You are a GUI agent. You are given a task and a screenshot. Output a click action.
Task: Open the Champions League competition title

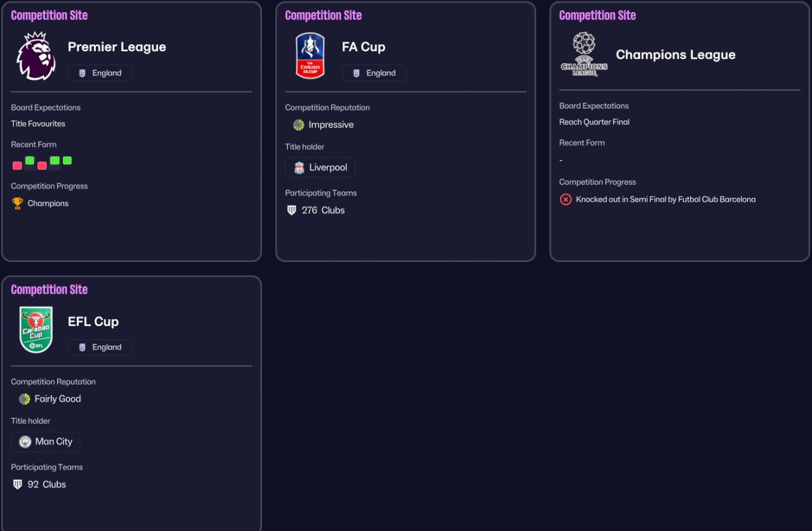[x=676, y=55]
